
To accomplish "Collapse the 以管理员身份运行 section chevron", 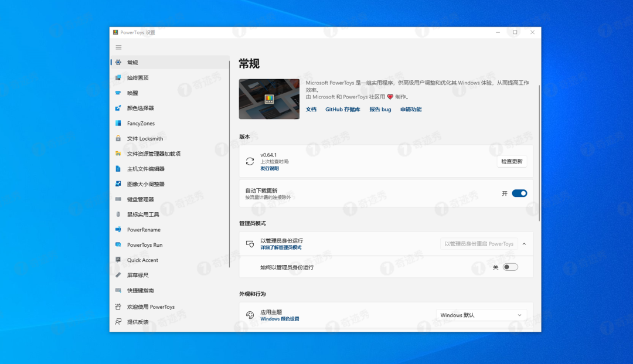I will pos(524,244).
